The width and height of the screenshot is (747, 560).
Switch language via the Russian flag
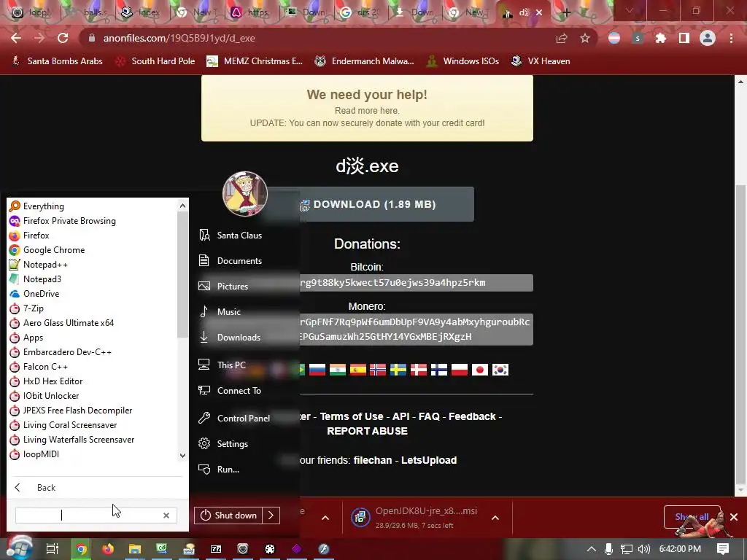click(317, 370)
